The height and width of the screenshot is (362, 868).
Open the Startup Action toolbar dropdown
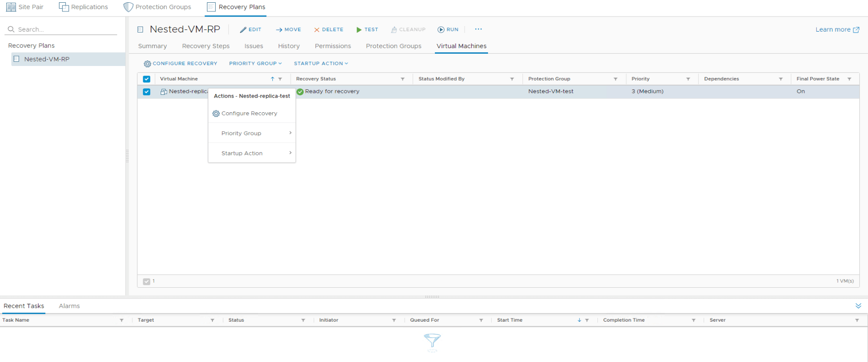(x=320, y=64)
